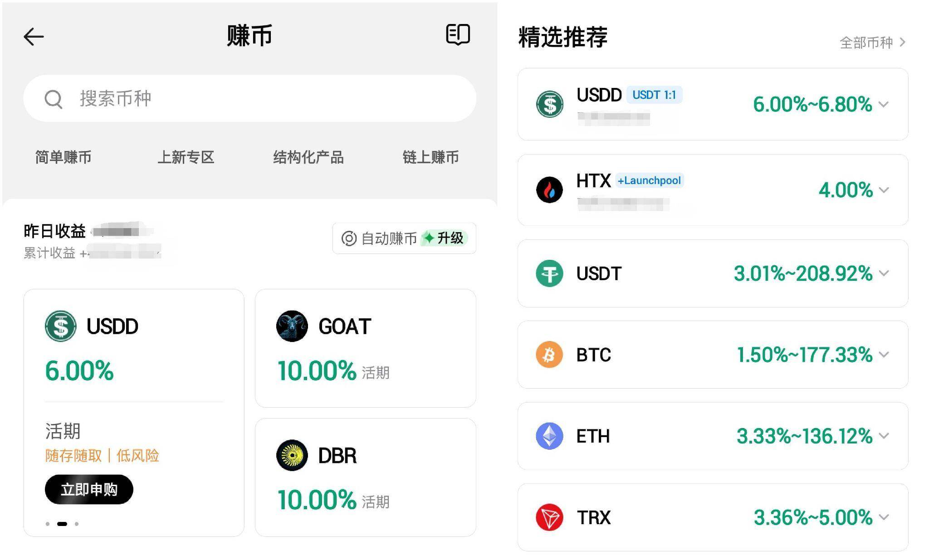
Task: Expand the BTC 1.50%~177.33% row chevron
Action: [883, 354]
